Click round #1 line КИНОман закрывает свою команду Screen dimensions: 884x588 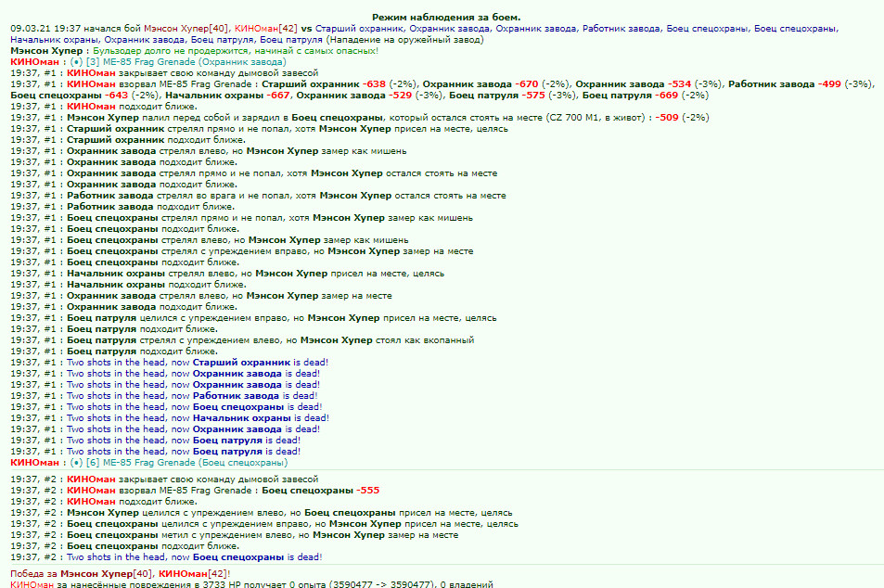tap(164, 72)
